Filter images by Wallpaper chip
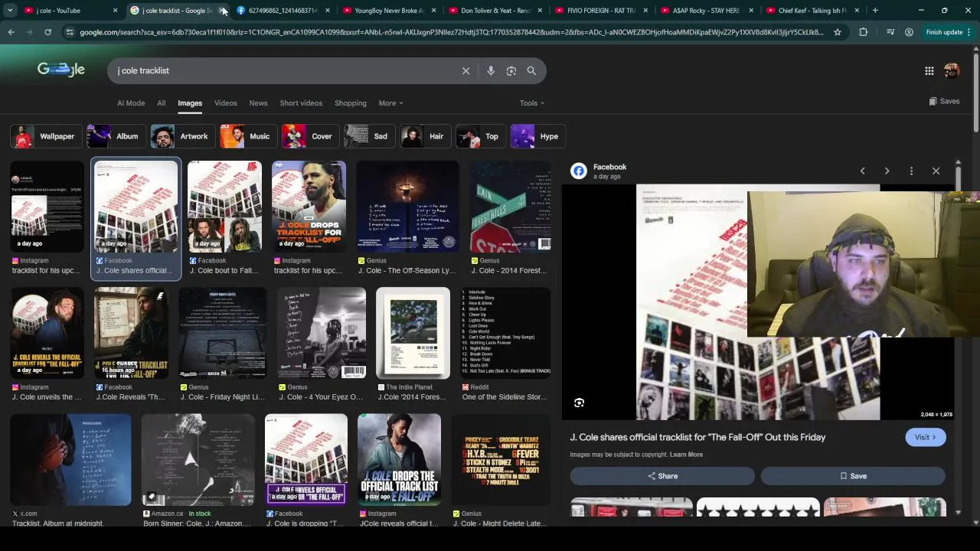This screenshot has height=551, width=980. coord(45,136)
